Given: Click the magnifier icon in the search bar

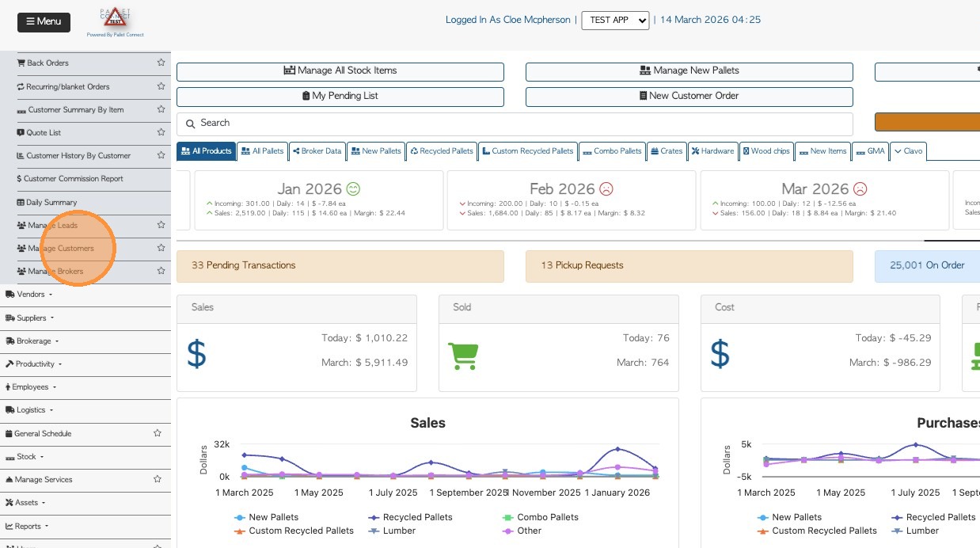Looking at the screenshot, I should [x=190, y=124].
